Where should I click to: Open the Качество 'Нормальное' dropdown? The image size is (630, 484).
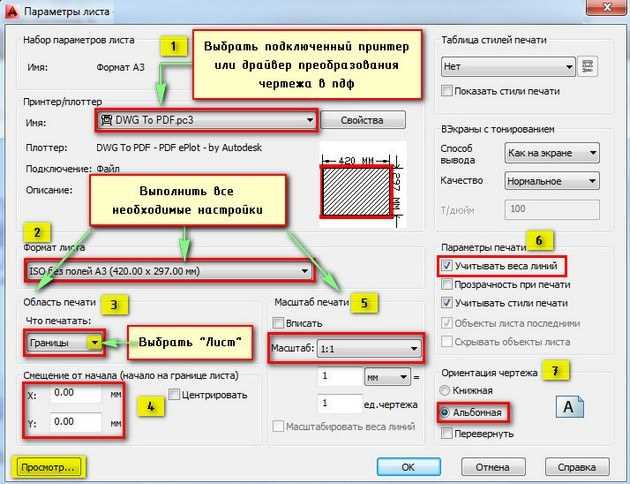click(x=552, y=181)
